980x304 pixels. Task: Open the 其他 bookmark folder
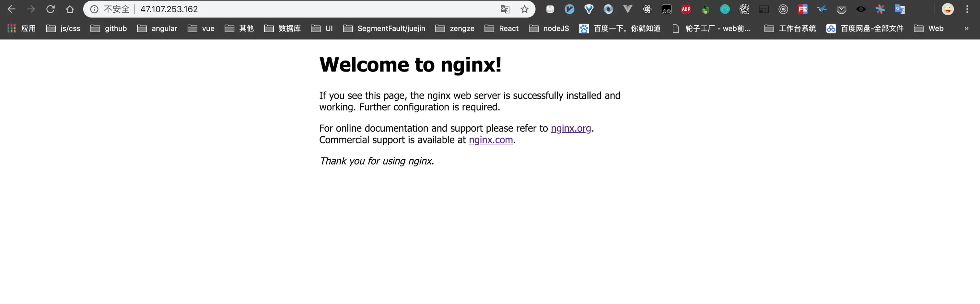coord(239,28)
